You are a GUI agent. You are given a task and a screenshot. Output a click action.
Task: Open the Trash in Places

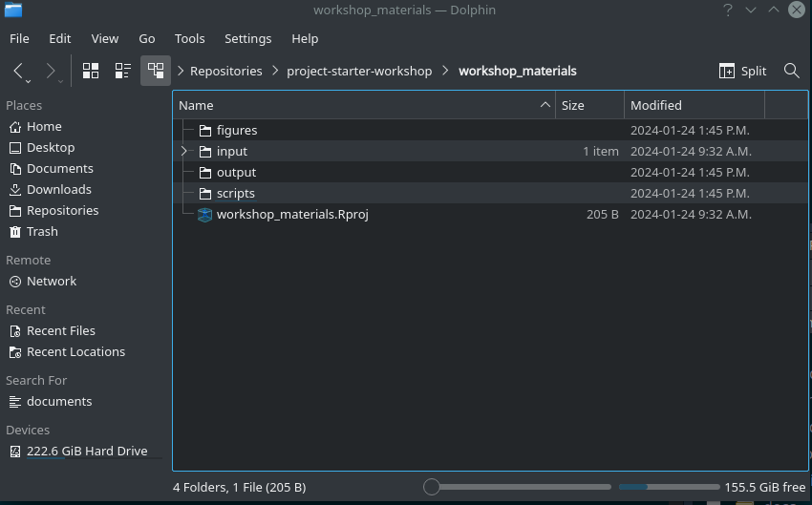pyautogui.click(x=42, y=232)
